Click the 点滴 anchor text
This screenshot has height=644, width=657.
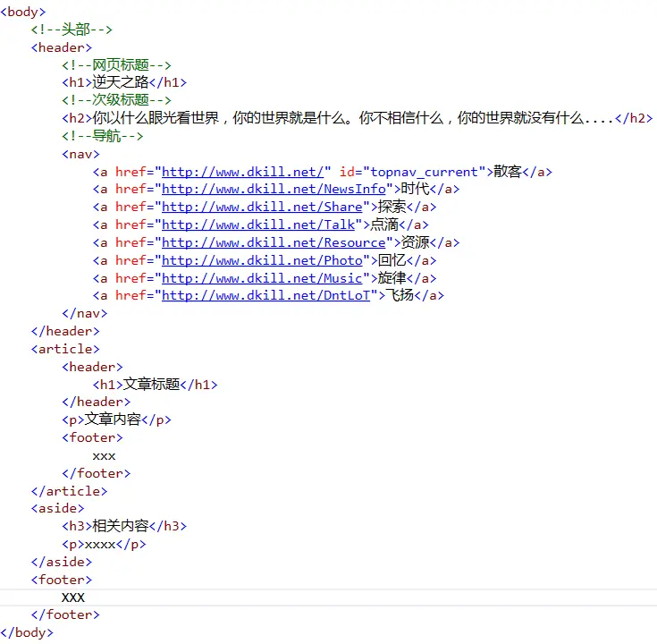pos(384,225)
